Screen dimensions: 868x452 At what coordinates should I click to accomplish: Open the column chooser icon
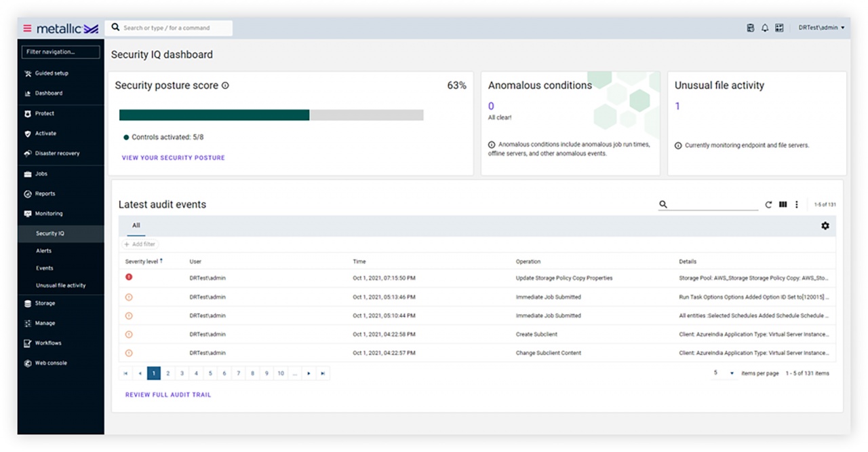(x=783, y=204)
